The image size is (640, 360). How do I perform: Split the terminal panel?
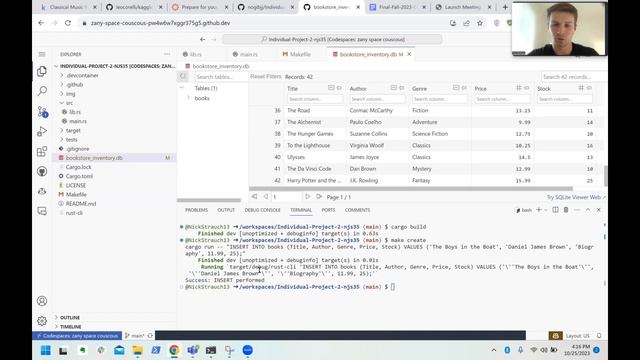pyautogui.click(x=556, y=210)
